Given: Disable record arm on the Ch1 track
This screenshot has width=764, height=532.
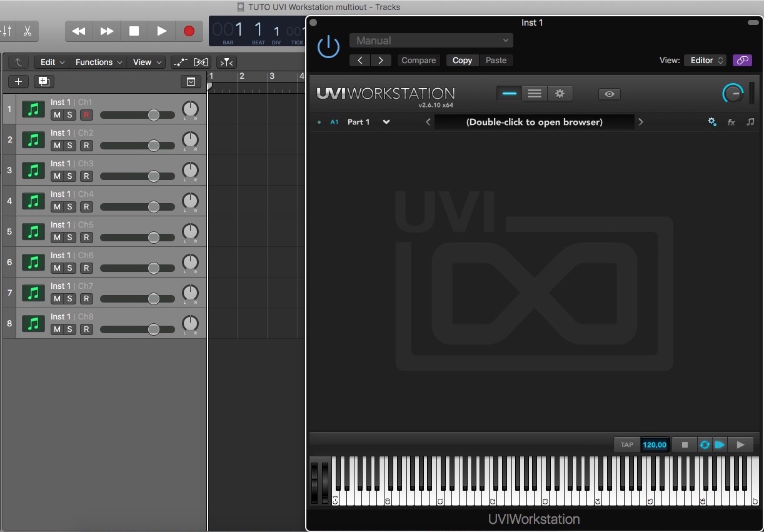Looking at the screenshot, I should (x=86, y=115).
